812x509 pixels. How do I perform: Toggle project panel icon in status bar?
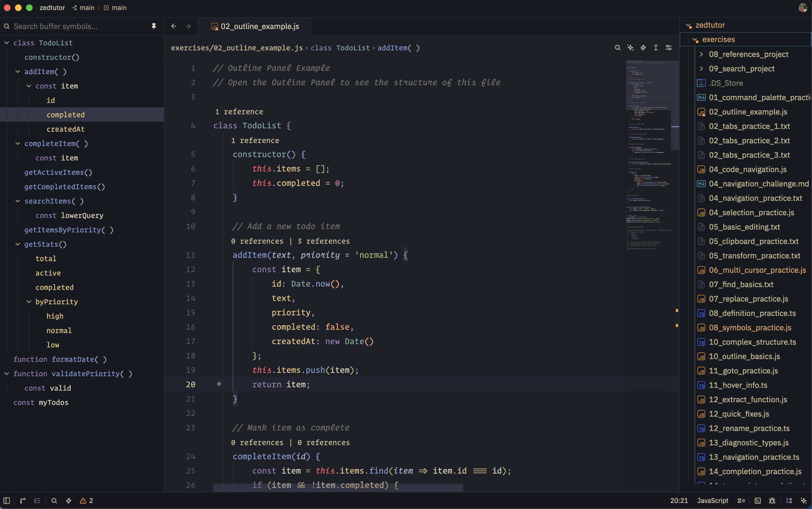[x=789, y=501]
